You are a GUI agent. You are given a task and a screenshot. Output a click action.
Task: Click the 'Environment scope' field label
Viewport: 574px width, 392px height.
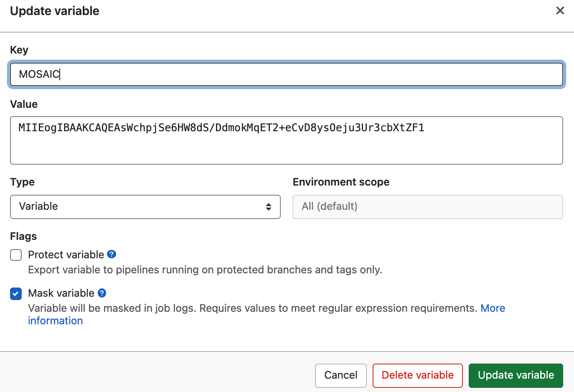coord(341,182)
